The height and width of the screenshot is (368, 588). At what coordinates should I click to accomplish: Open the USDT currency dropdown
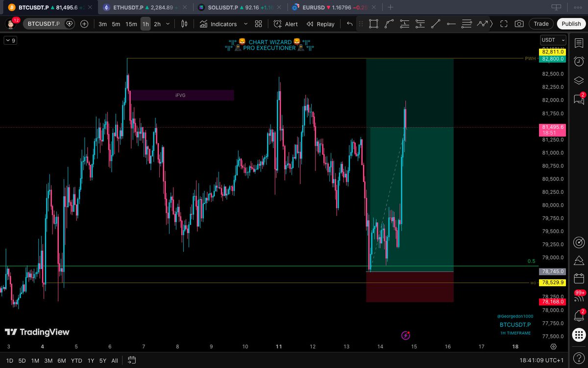pos(553,40)
